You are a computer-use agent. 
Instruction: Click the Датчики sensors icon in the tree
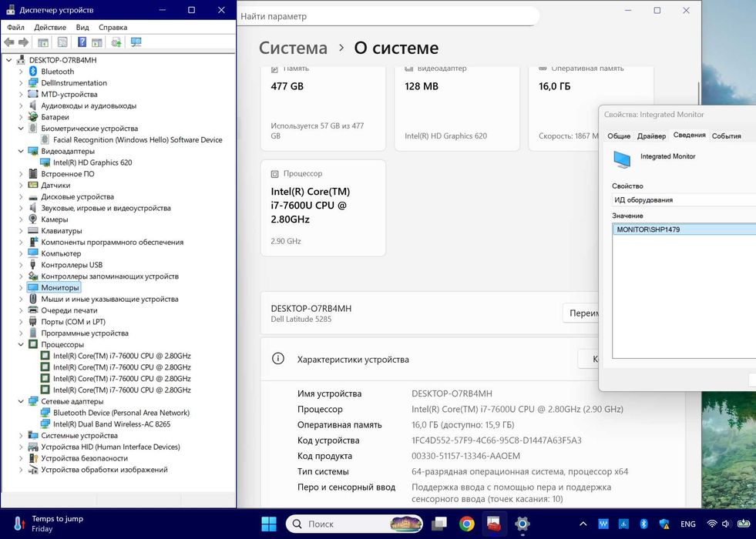[x=33, y=185]
